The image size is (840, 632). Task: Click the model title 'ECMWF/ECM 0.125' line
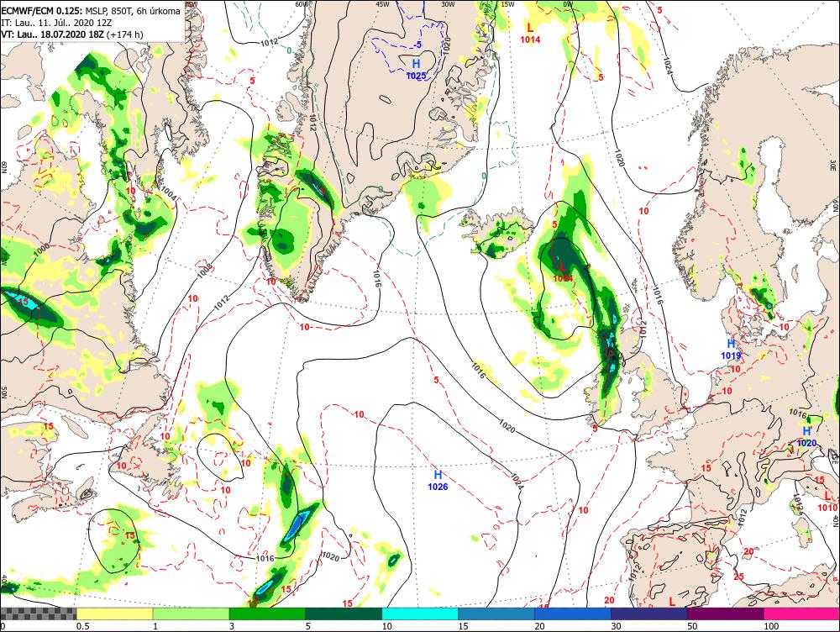pos(91,11)
